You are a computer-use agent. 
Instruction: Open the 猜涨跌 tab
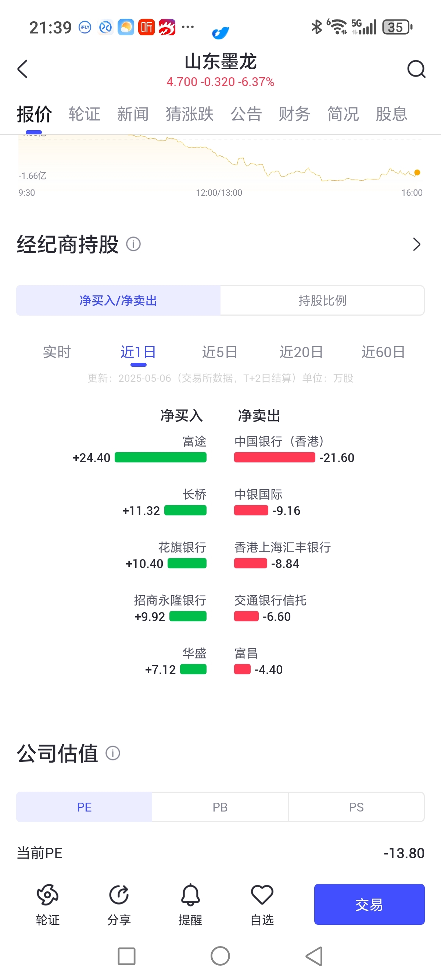tap(189, 114)
